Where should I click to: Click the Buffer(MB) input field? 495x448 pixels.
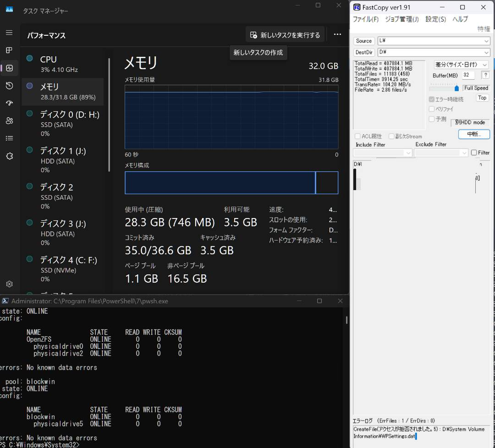click(x=468, y=75)
